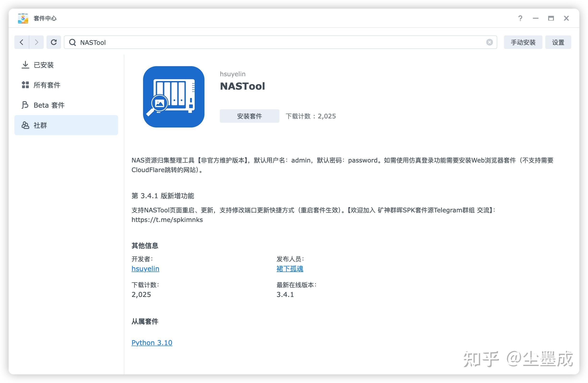Screen dimensions: 588x383
Task: Select 所有套件 in sidebar
Action: (47, 85)
